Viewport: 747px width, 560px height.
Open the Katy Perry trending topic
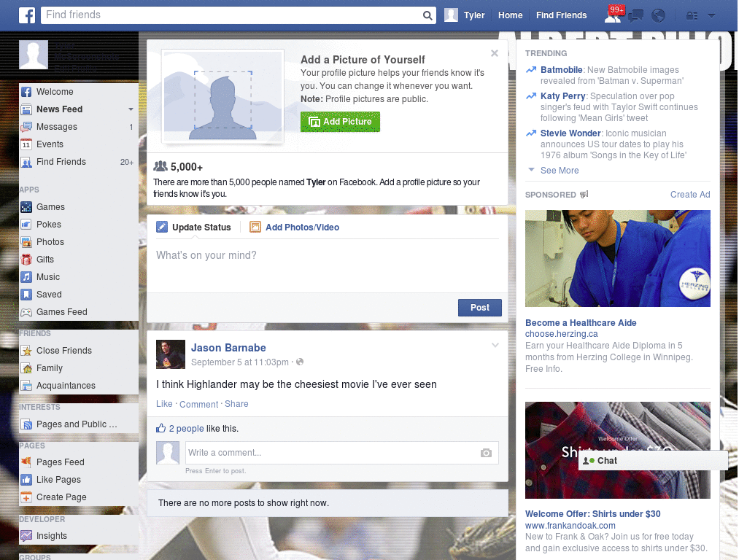click(562, 96)
